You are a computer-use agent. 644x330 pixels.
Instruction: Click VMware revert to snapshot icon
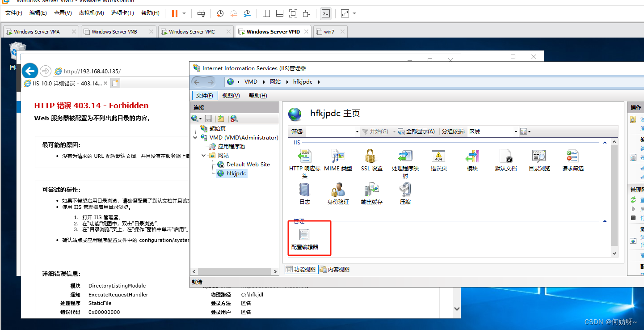click(234, 13)
